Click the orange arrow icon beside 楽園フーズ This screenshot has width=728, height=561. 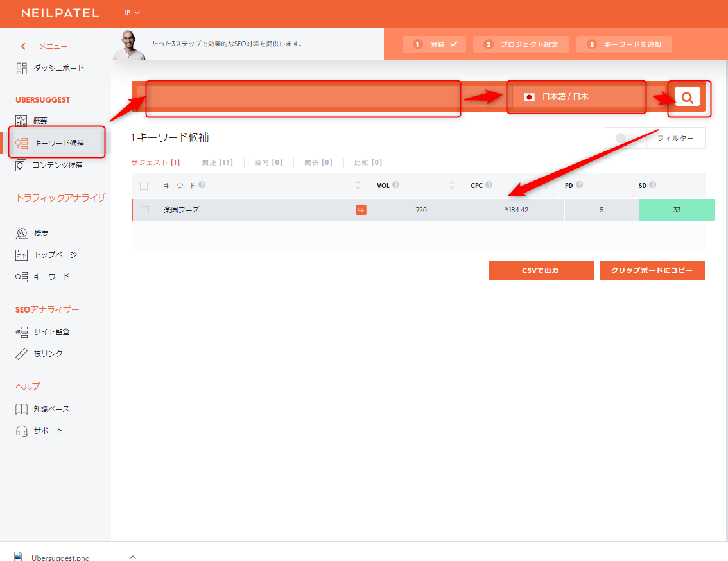[361, 210]
